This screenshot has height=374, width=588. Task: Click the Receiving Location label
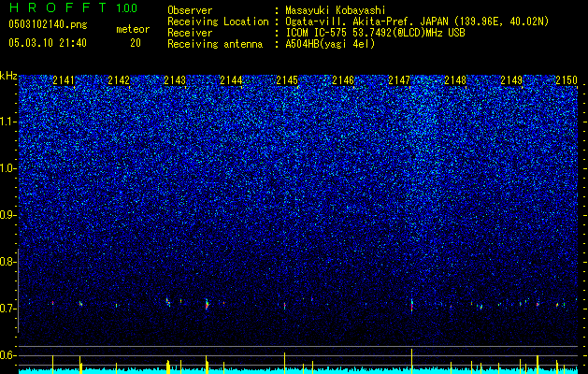[218, 22]
